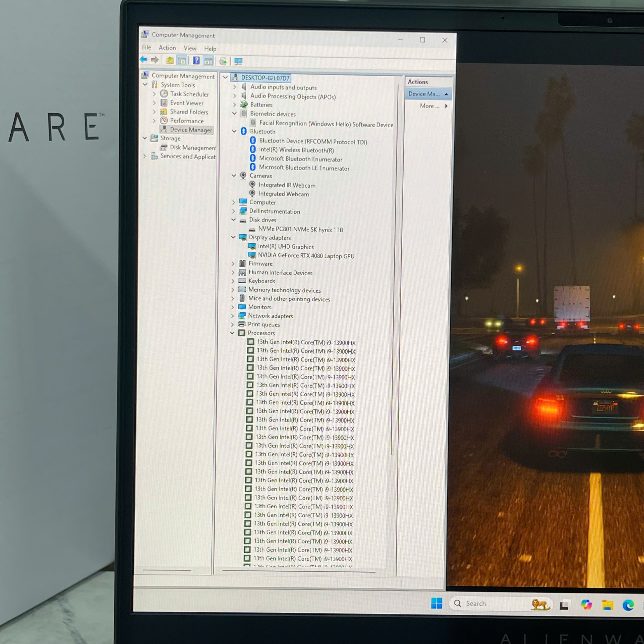Click the DellInstrumentation category icon

click(x=243, y=211)
